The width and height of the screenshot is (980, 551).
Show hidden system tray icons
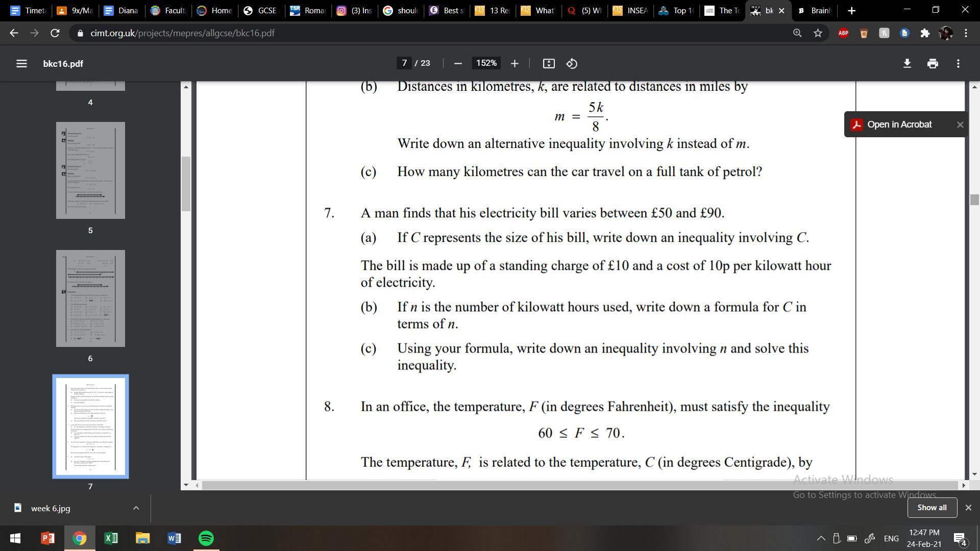point(821,538)
